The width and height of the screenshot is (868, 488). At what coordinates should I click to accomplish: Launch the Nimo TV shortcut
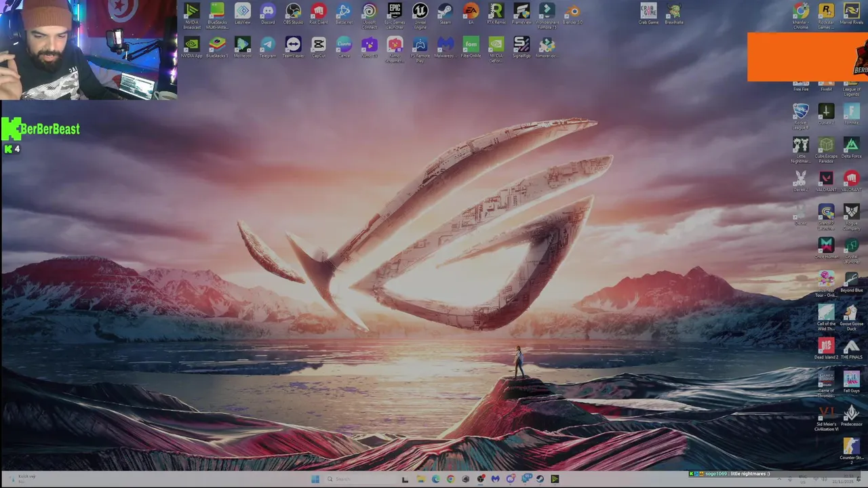(x=369, y=47)
